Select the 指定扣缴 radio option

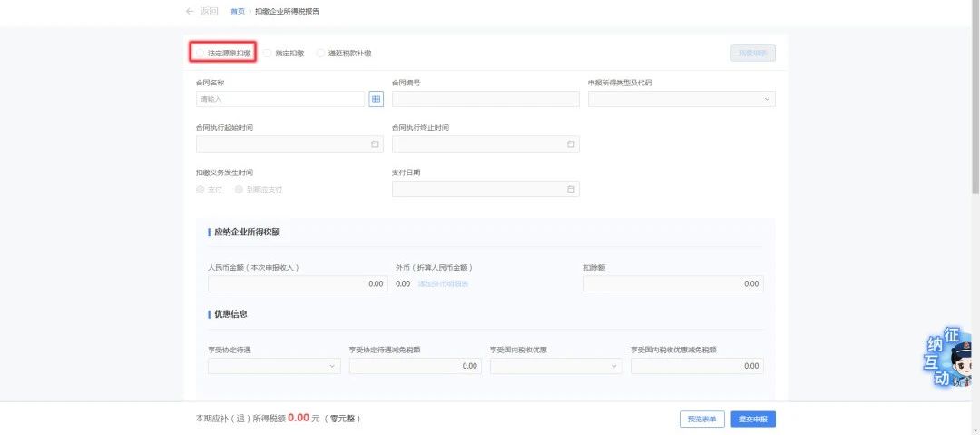(x=267, y=54)
